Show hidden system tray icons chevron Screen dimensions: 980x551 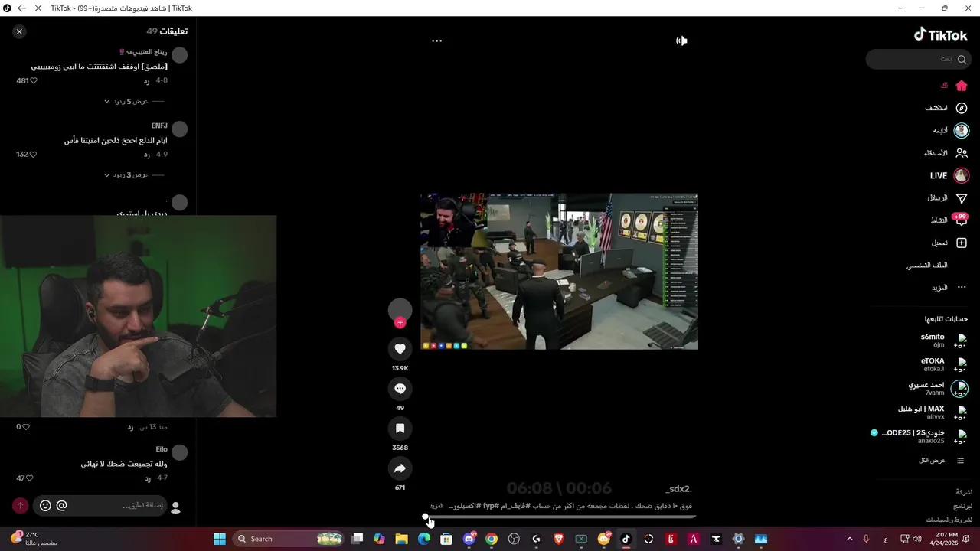[849, 539]
